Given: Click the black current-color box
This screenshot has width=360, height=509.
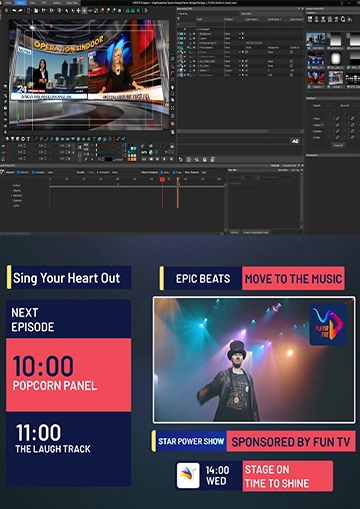Looking at the screenshot, I should [109, 159].
